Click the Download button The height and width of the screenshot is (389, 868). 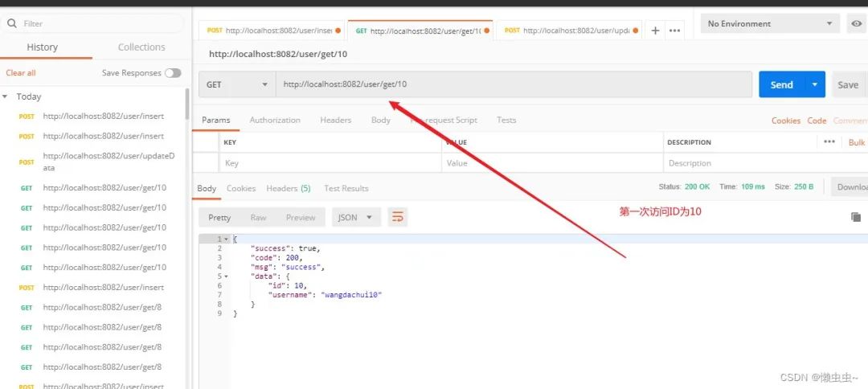tap(850, 187)
